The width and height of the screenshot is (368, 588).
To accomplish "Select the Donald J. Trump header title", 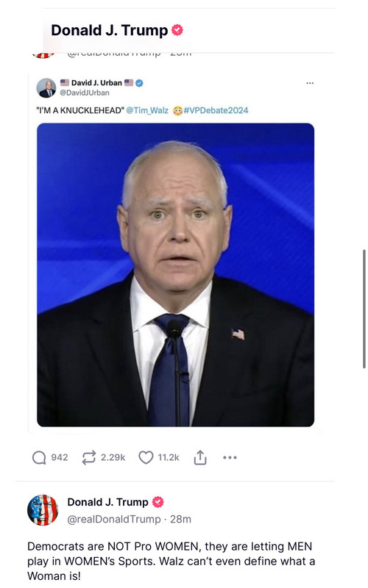I will coord(109,30).
